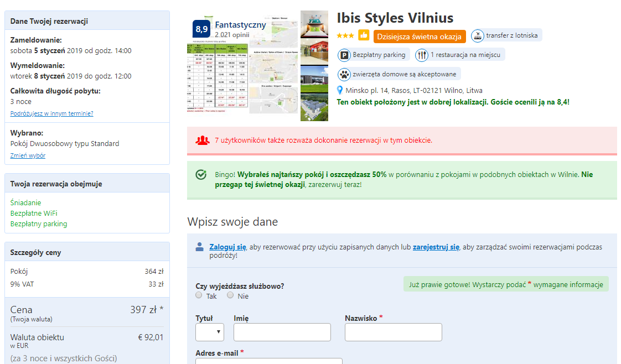The width and height of the screenshot is (621, 364).
Task: Select 'Nie' for business travel
Action: (230, 295)
